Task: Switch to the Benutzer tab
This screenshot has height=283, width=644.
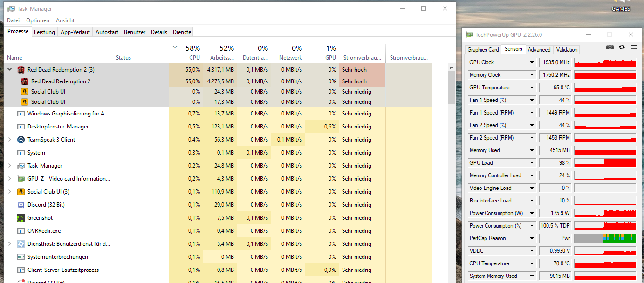Action: [x=135, y=32]
